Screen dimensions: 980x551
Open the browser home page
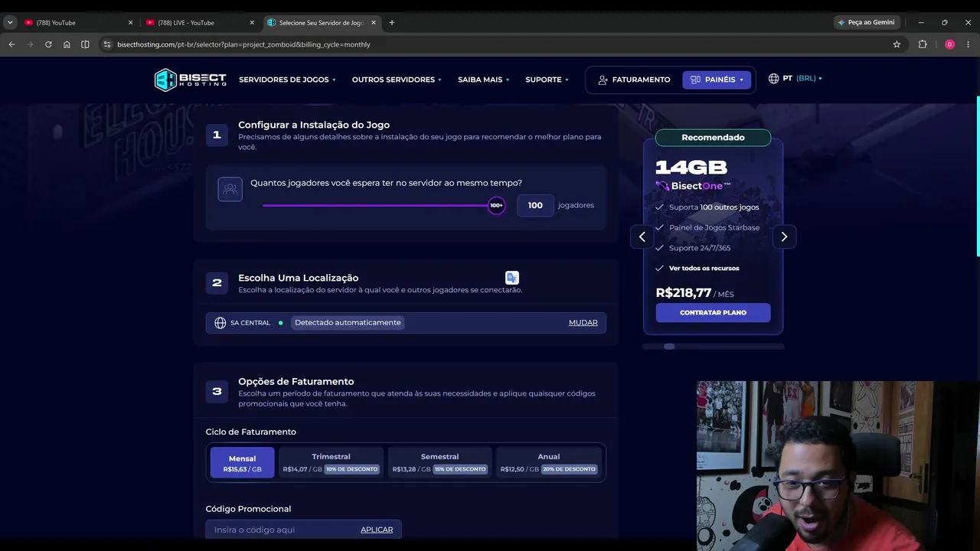tap(67, 44)
